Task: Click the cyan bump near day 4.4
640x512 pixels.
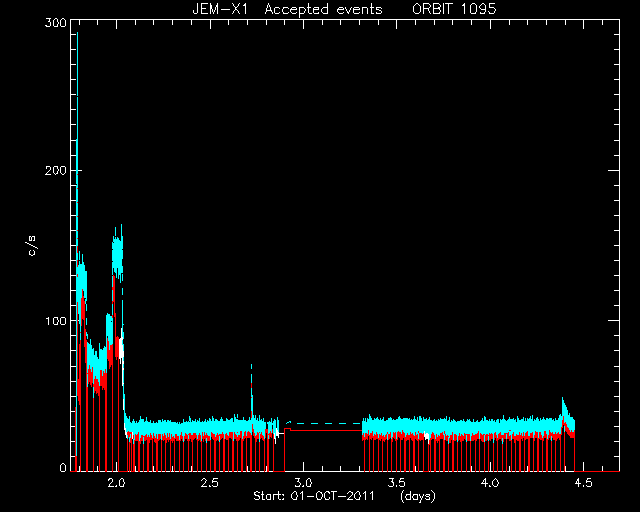Action: point(565,408)
